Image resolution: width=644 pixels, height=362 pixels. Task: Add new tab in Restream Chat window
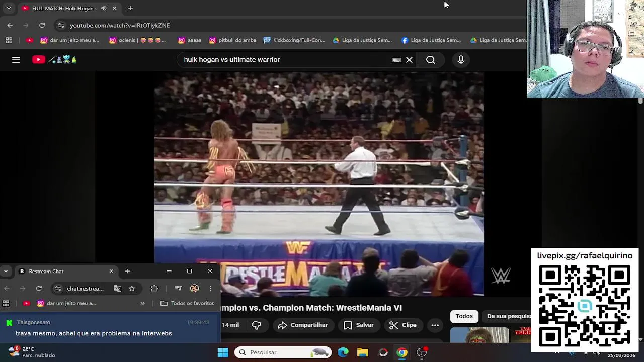[x=127, y=271]
